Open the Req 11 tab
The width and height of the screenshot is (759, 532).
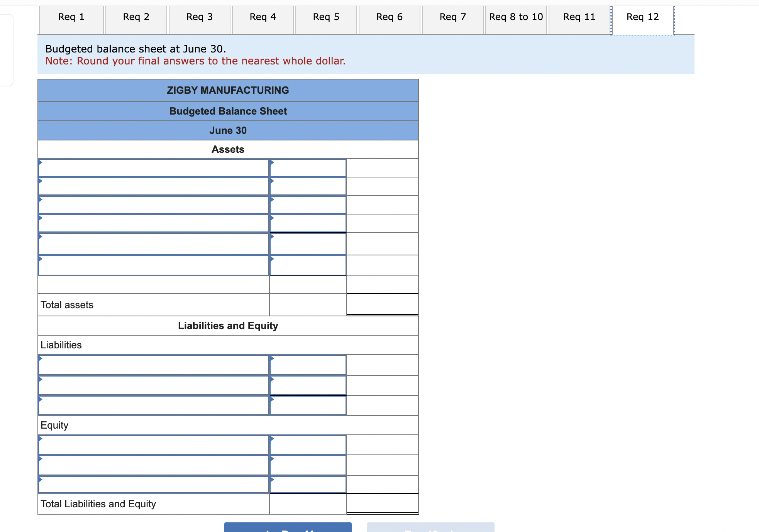click(579, 17)
